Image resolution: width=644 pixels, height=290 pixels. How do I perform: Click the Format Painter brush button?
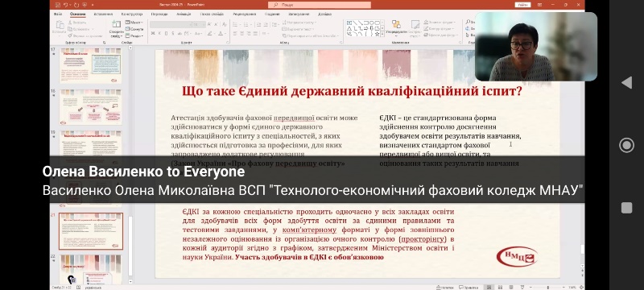tap(85, 35)
